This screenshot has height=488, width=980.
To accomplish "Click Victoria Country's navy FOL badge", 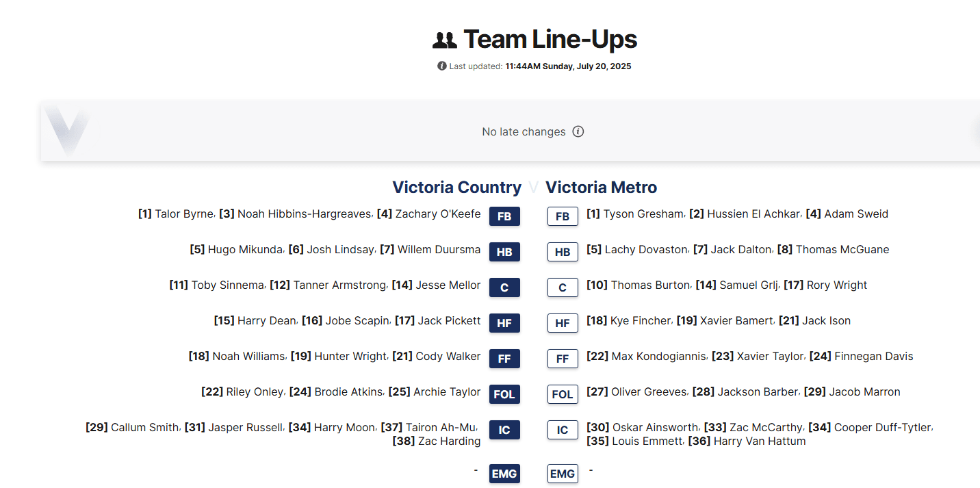I will tap(504, 394).
